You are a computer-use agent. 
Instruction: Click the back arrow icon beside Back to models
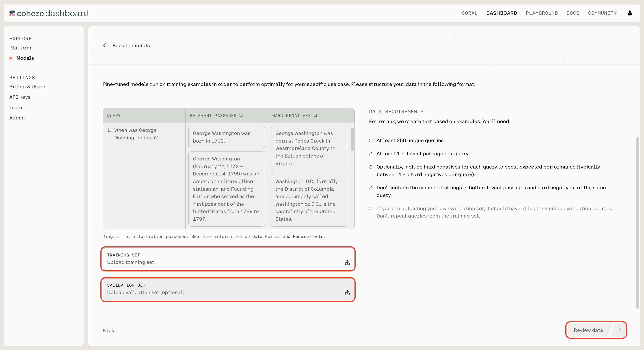(105, 45)
